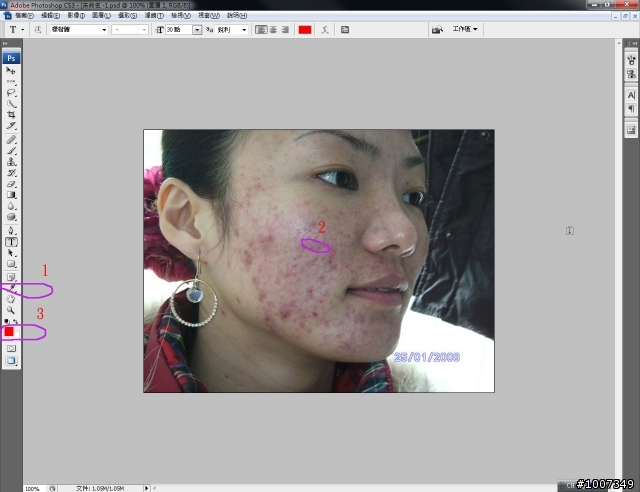640x492 pixels.
Task: Open the font size dropdown arrow
Action: (197, 30)
